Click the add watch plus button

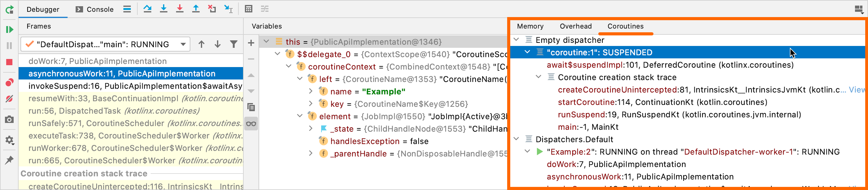coord(251,43)
